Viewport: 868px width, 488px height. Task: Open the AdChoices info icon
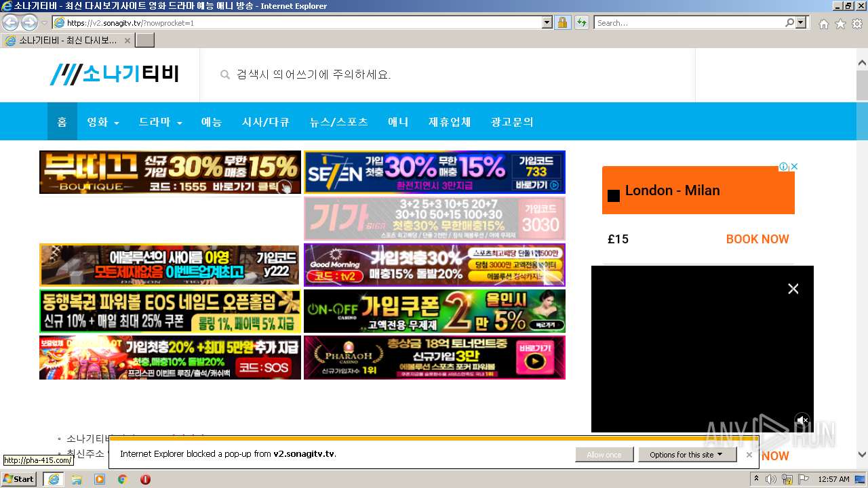pyautogui.click(x=783, y=166)
